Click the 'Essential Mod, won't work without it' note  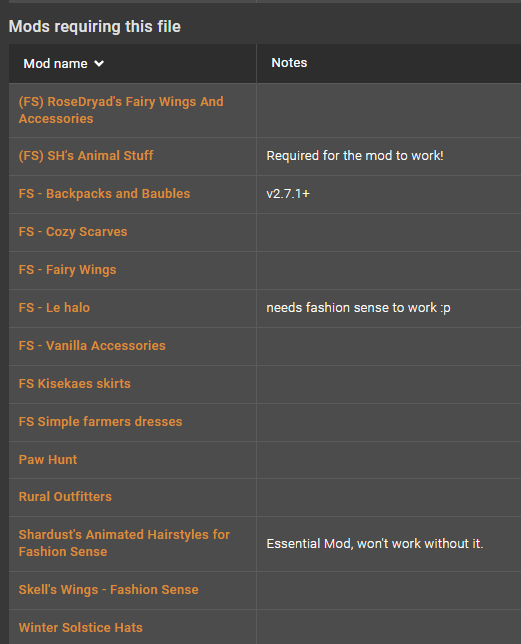(x=375, y=544)
